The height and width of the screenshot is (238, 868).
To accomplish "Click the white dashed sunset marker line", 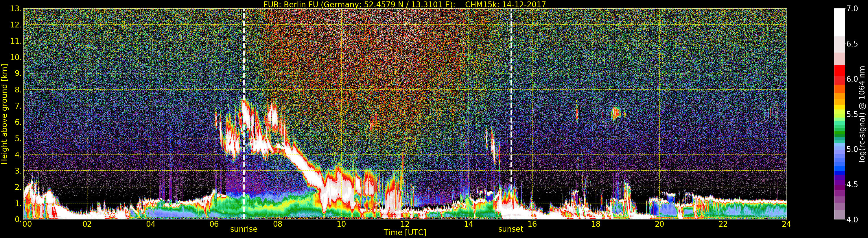I will click(511, 114).
